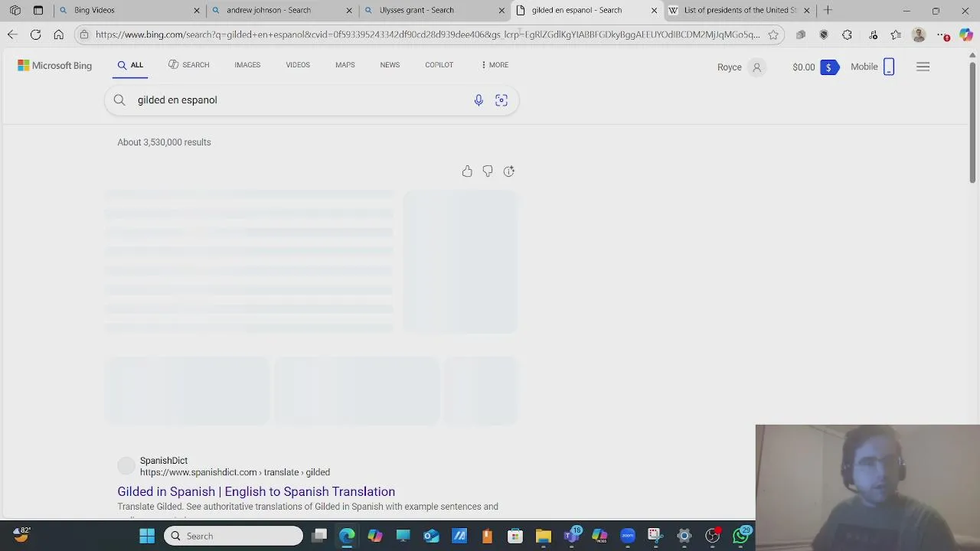Open the Mobile phone icon
This screenshot has width=980, height=551.
[x=889, y=67]
